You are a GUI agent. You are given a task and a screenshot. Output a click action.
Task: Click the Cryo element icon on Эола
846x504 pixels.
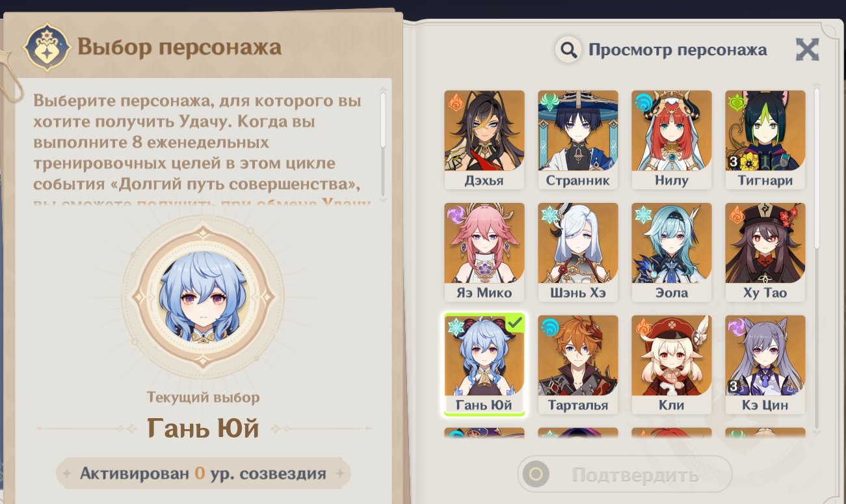click(642, 215)
